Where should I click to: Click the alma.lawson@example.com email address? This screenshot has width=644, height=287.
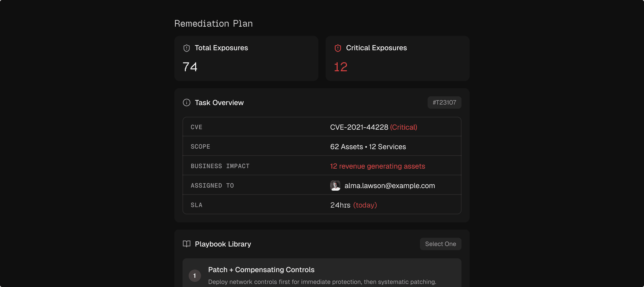tap(390, 186)
